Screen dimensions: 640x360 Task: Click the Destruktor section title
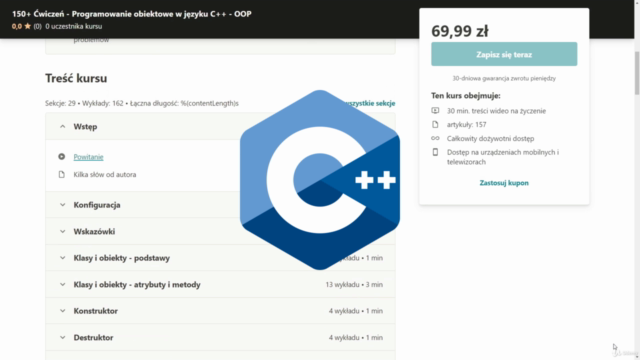click(93, 338)
